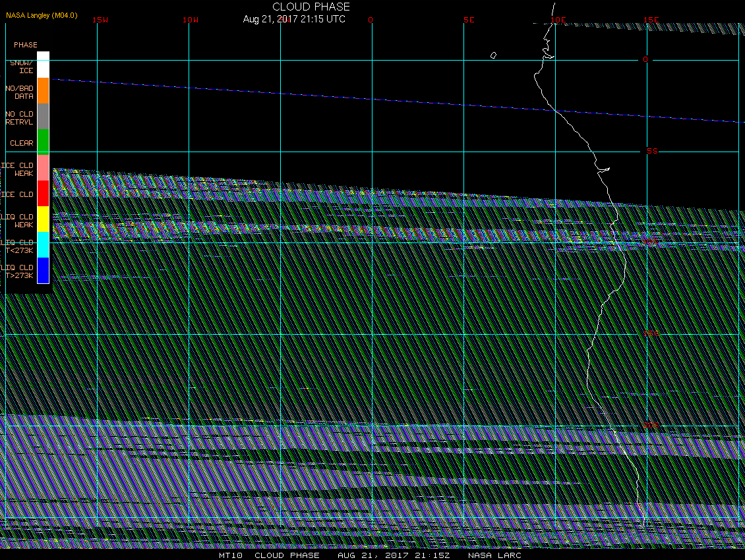The image size is (745, 560).
Task: Click the white SNOW/ICE legend swatch
Action: 44,65
